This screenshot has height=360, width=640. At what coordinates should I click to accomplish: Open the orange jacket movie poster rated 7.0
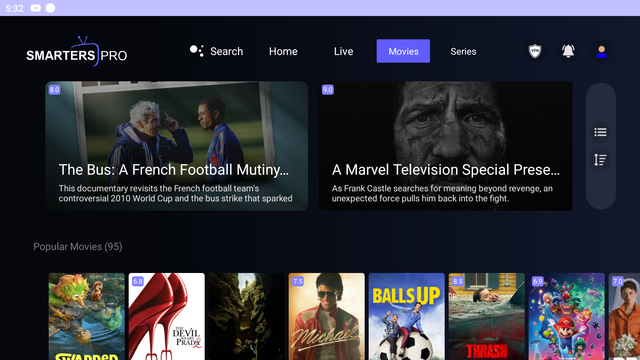click(x=624, y=316)
